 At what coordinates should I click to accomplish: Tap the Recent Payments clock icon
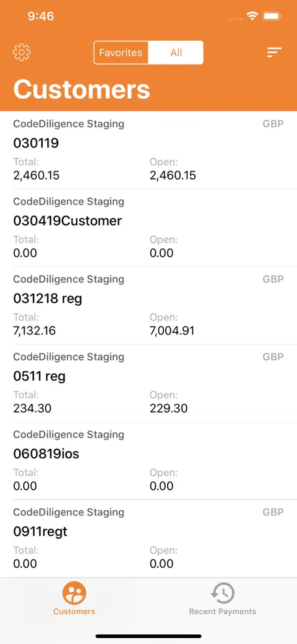222,593
